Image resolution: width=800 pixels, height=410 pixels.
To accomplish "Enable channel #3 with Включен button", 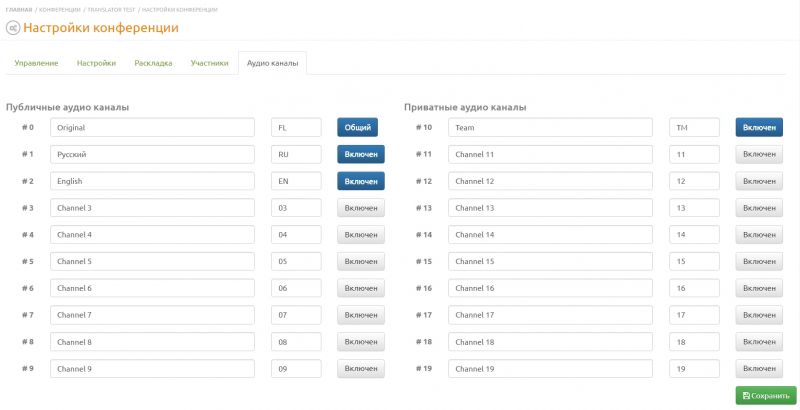I will (361, 208).
